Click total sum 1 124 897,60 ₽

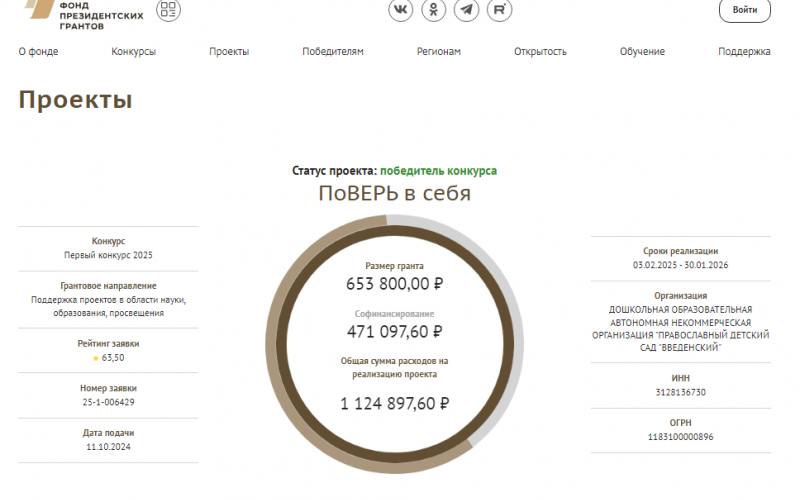394,404
